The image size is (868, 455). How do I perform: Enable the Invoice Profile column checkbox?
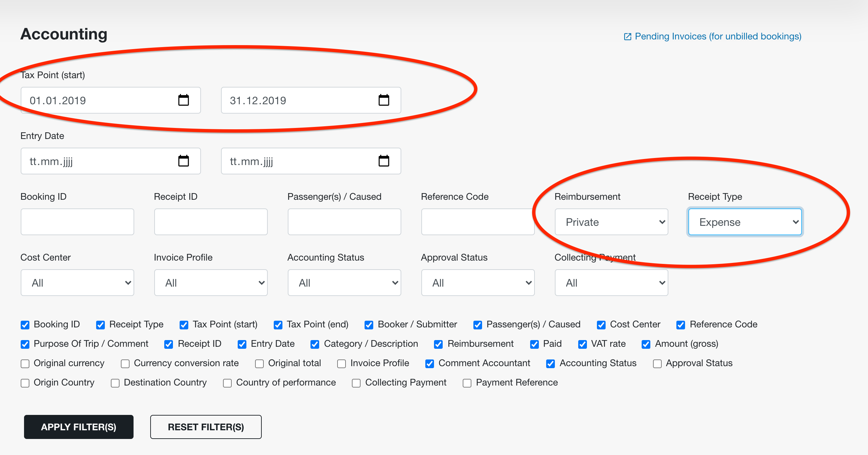[342, 363]
